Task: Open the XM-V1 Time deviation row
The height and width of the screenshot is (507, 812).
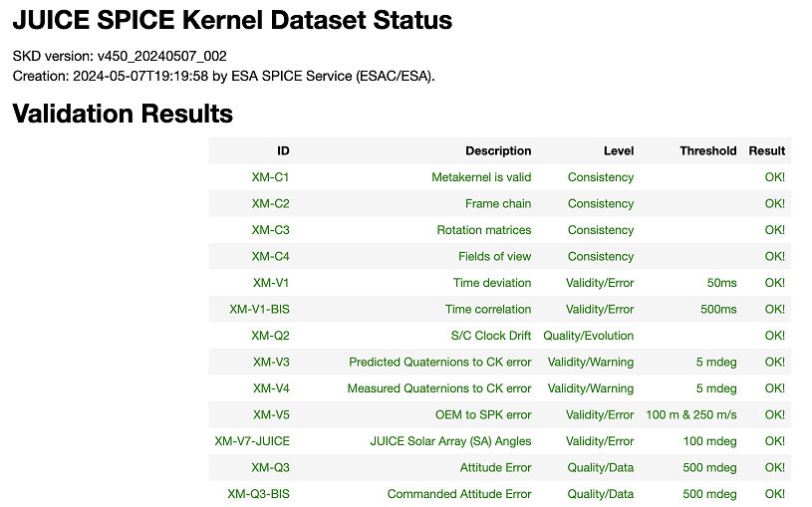Action: coord(500,283)
